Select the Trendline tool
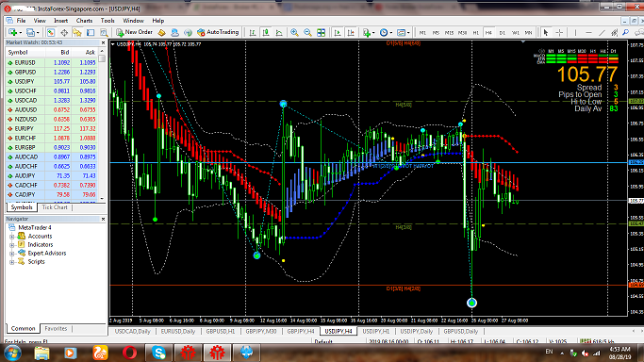 [602, 32]
